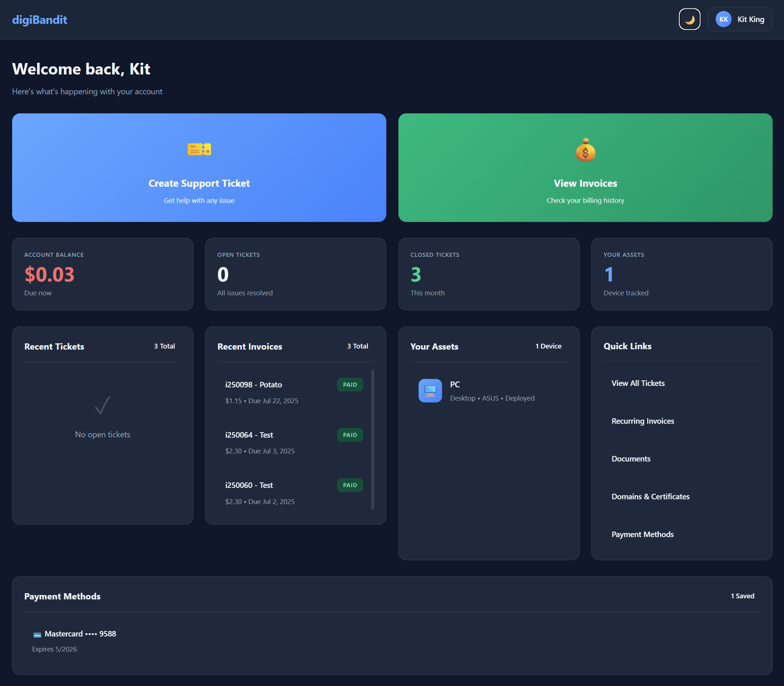Open Create Support Ticket card
The image size is (784, 686).
tap(199, 183)
